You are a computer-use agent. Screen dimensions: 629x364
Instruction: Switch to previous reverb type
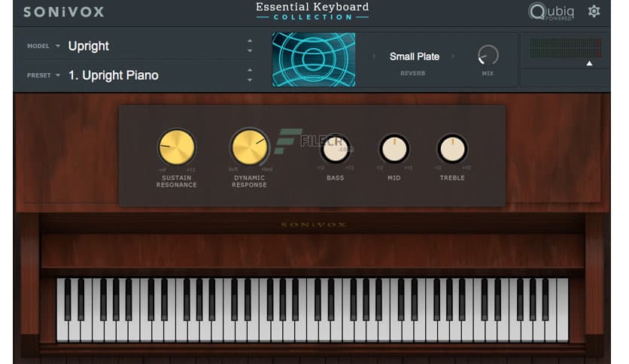[x=374, y=56]
